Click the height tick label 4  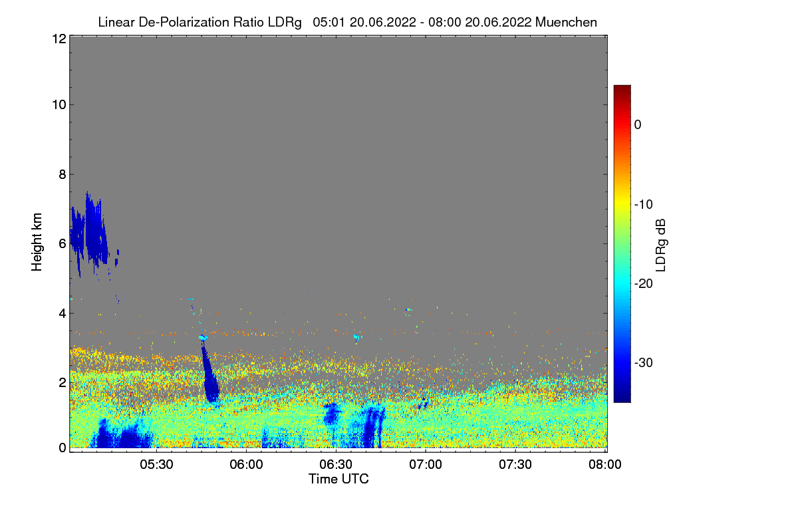(62, 313)
